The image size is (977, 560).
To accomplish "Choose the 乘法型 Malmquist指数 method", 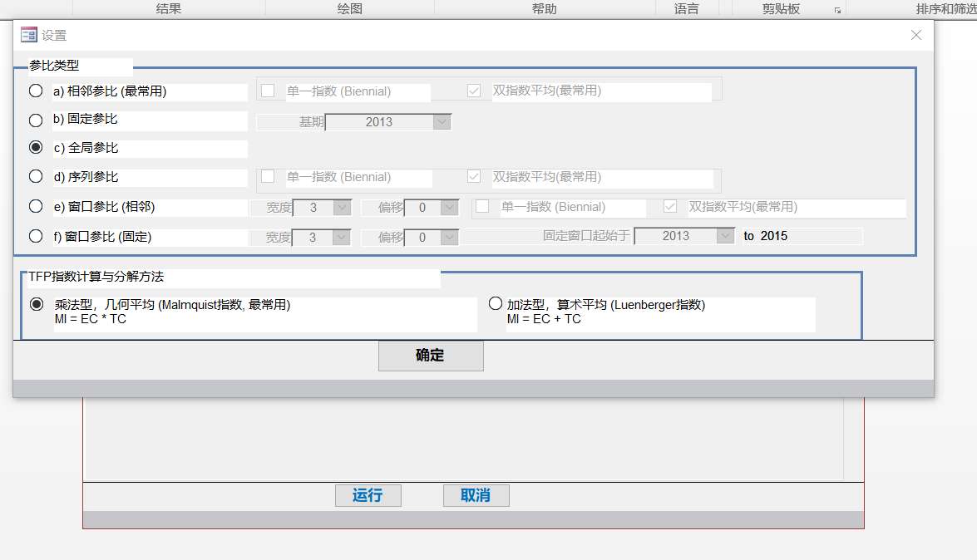I will coord(36,304).
